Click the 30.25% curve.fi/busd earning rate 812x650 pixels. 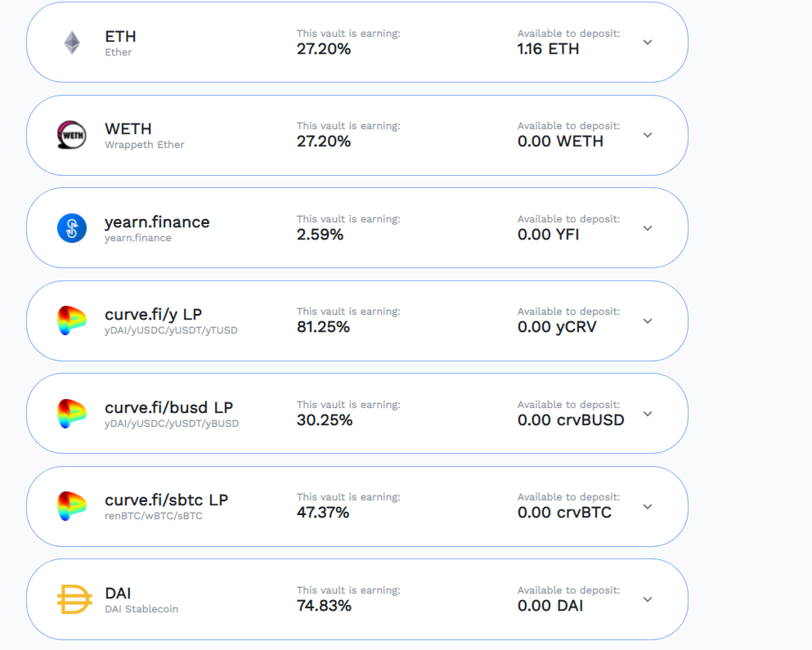pos(325,420)
